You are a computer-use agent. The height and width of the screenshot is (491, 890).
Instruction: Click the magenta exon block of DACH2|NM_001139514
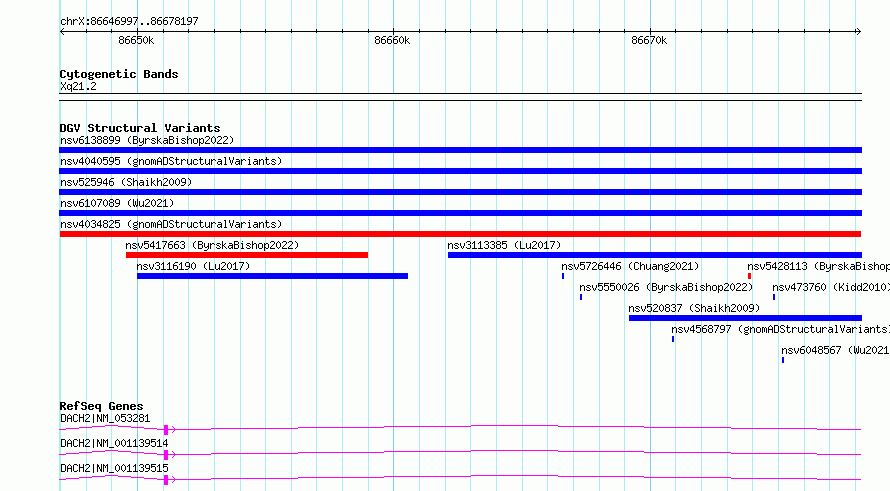166,455
